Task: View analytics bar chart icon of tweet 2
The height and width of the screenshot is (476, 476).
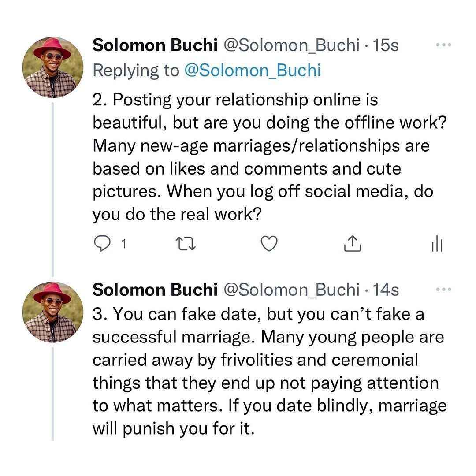Action: 437,243
